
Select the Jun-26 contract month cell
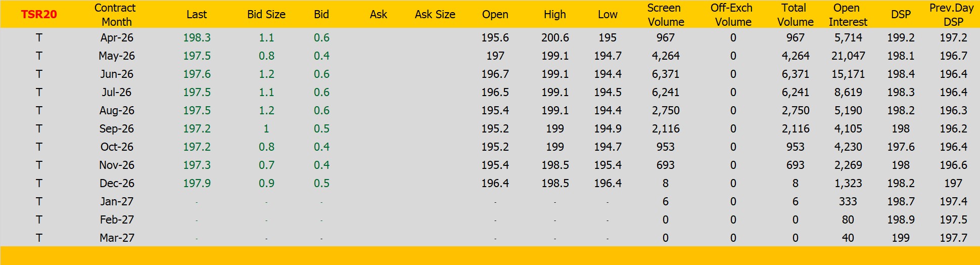[117, 74]
